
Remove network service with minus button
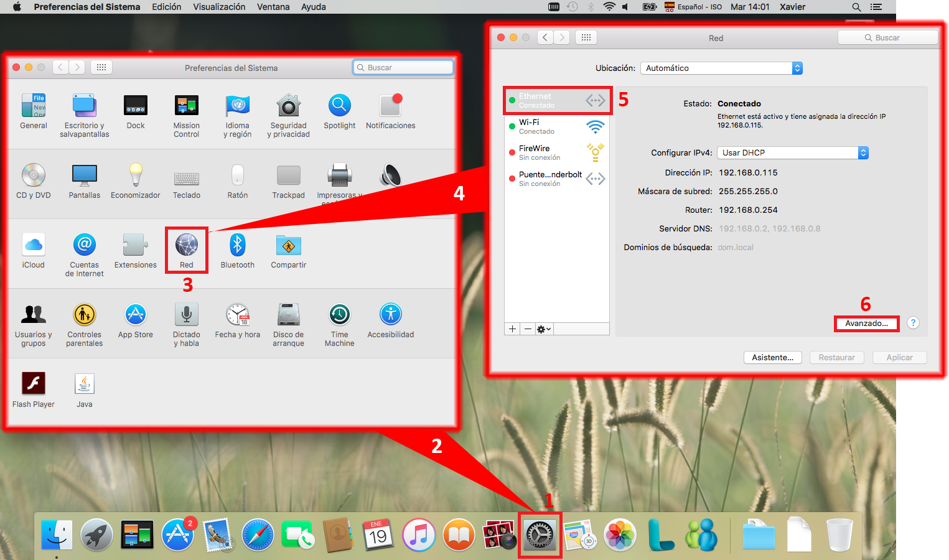coord(528,329)
